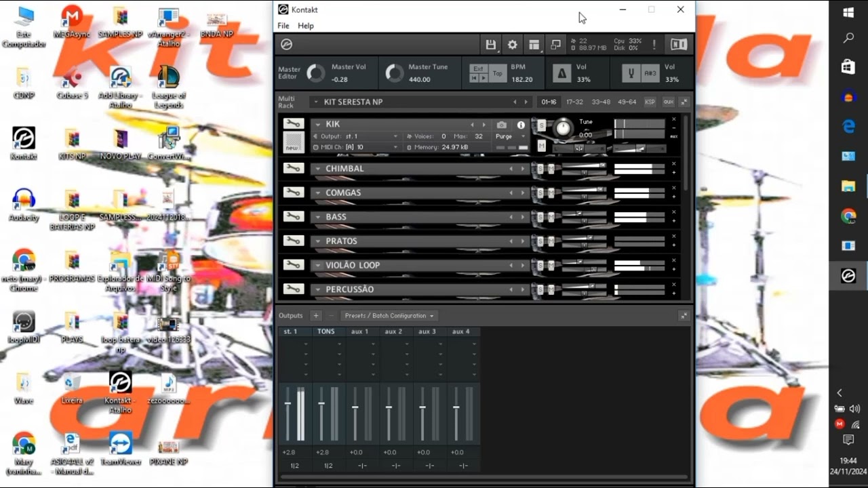Viewport: 868px width, 488px height.
Task: Open Kontakt options via the gear icon
Action: click(513, 45)
